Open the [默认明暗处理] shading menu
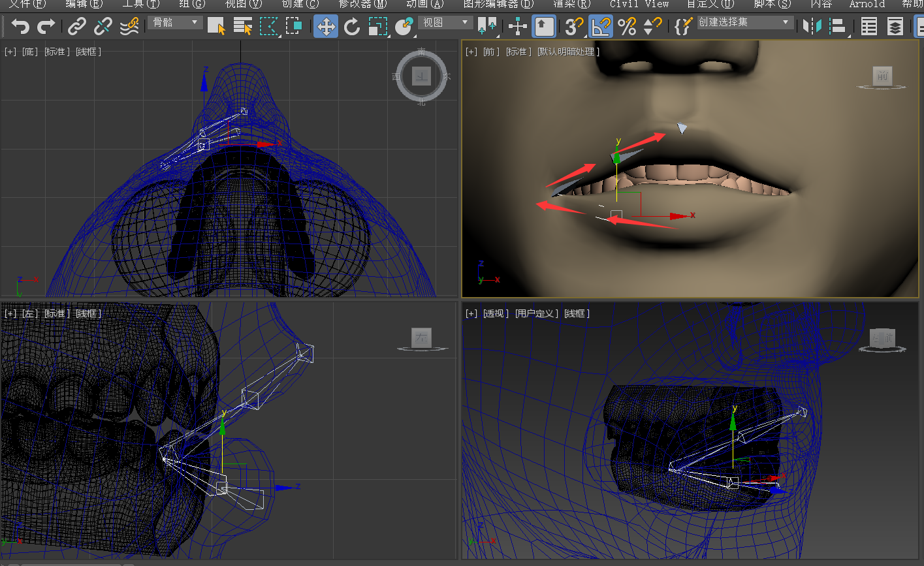The height and width of the screenshot is (566, 924). [568, 52]
